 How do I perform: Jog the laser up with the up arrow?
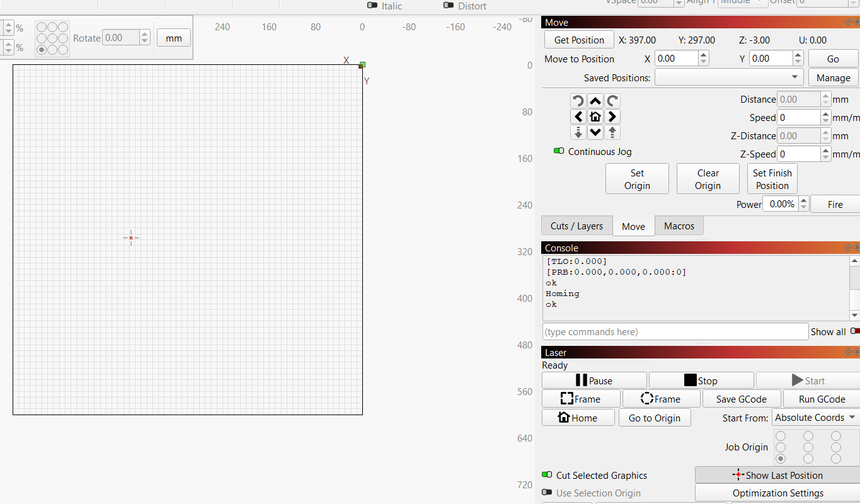(595, 101)
